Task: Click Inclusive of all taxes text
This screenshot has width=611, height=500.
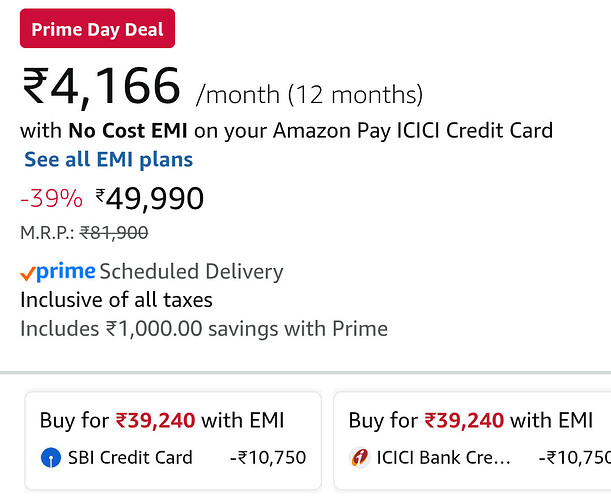Action: [x=117, y=300]
